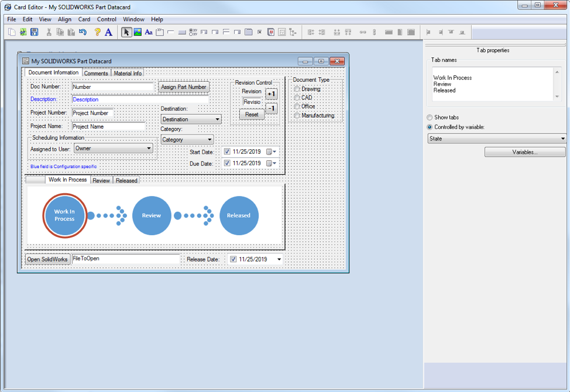Screen dimensions: 570x392
Task: Select the Image control tool
Action: click(138, 32)
